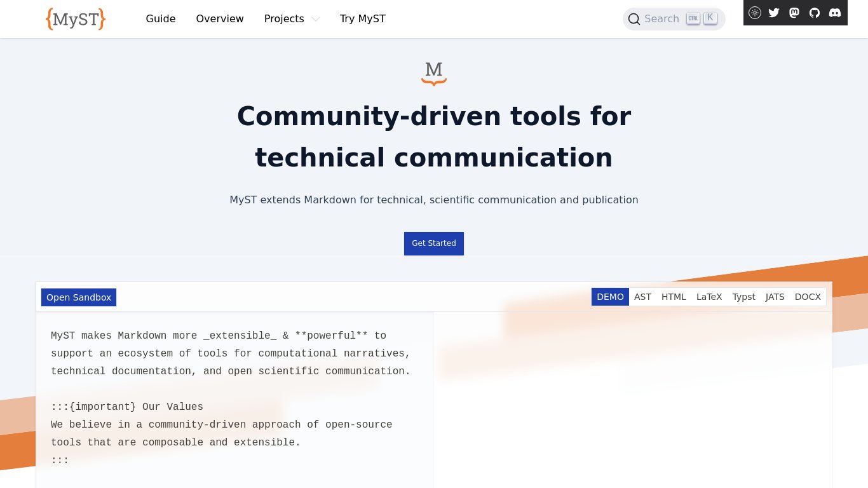The width and height of the screenshot is (868, 488).
Task: Open the Guide nav link
Action: (161, 19)
